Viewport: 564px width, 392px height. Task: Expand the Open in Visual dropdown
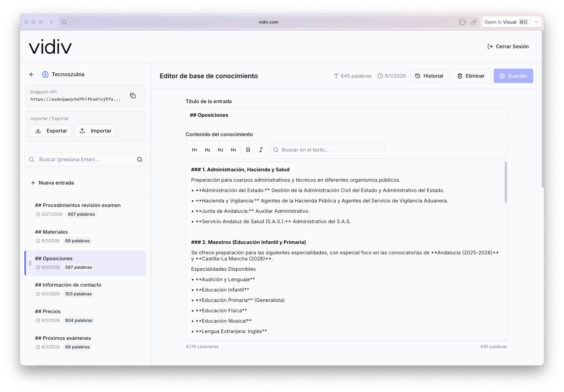[537, 22]
